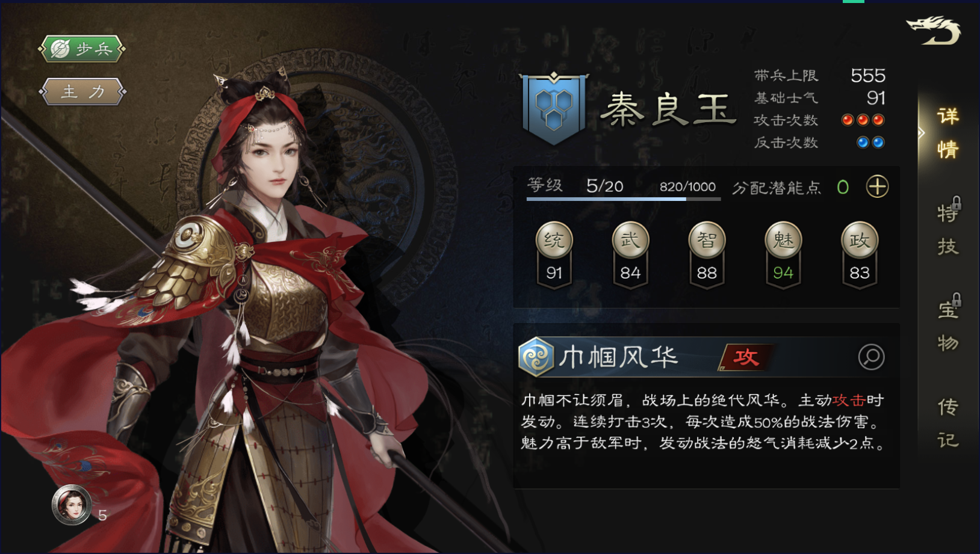Inspect skill with magnifier icon

[x=871, y=357]
